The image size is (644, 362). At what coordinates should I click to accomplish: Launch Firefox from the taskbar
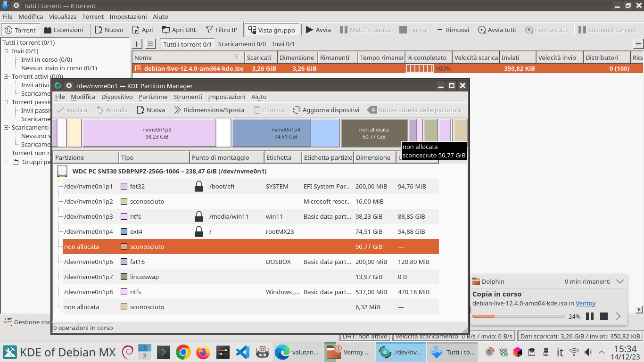click(x=203, y=352)
